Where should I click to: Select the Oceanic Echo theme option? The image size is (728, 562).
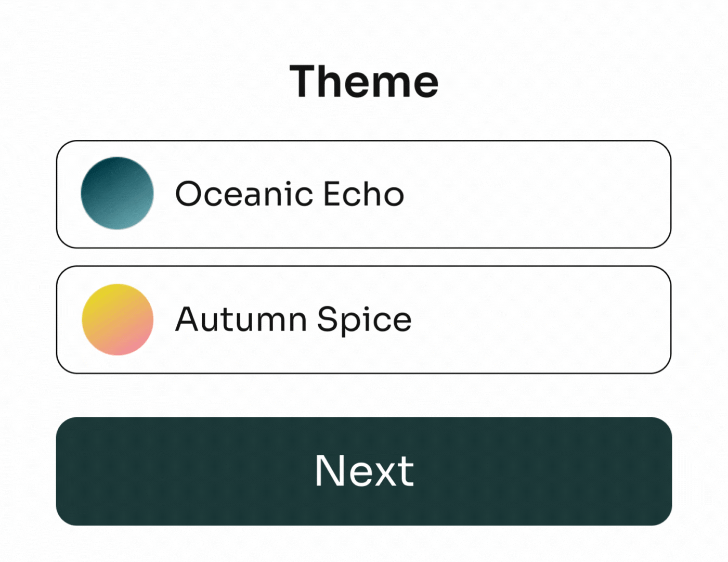(363, 194)
